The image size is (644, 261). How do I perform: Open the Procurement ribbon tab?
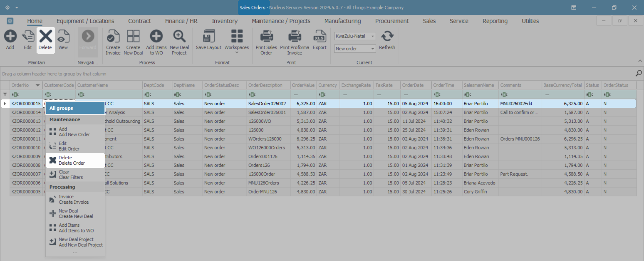[x=392, y=21]
